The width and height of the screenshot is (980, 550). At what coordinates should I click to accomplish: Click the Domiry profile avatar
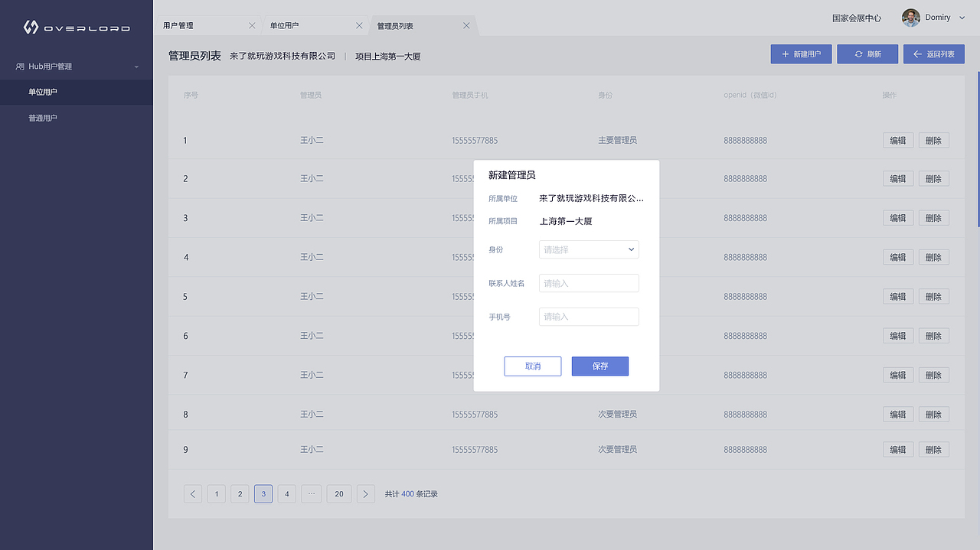[910, 17]
